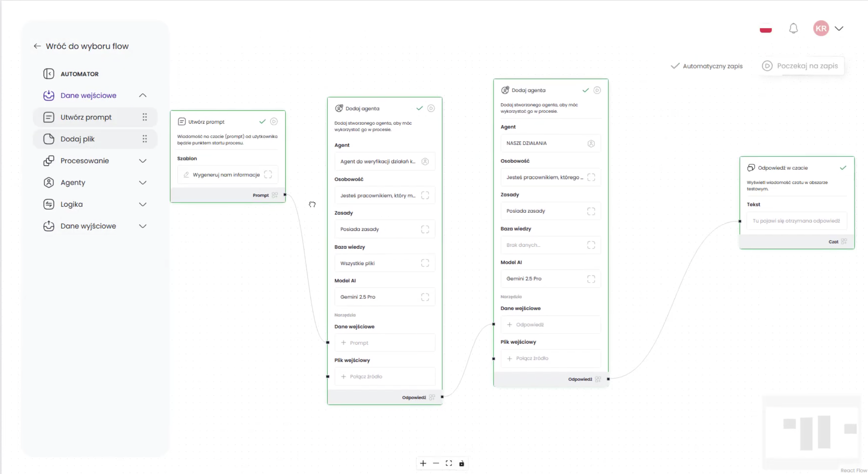Collapse the Dane wejściowe section

pos(142,96)
